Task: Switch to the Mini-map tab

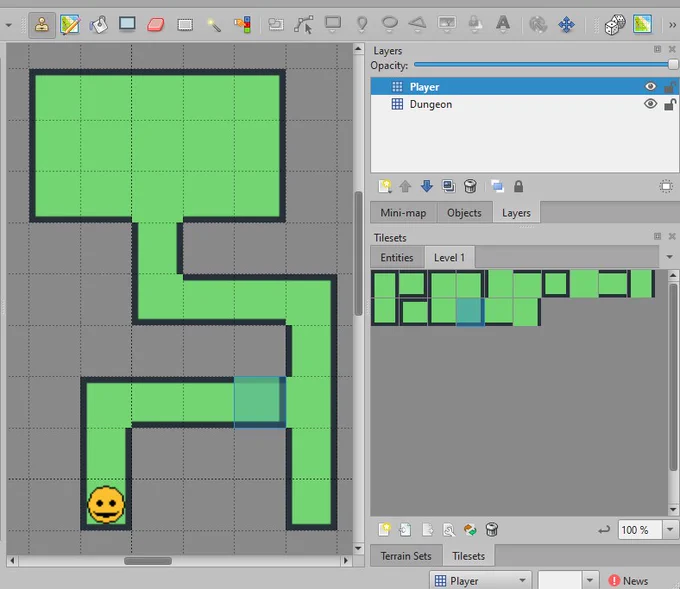Action: [403, 213]
